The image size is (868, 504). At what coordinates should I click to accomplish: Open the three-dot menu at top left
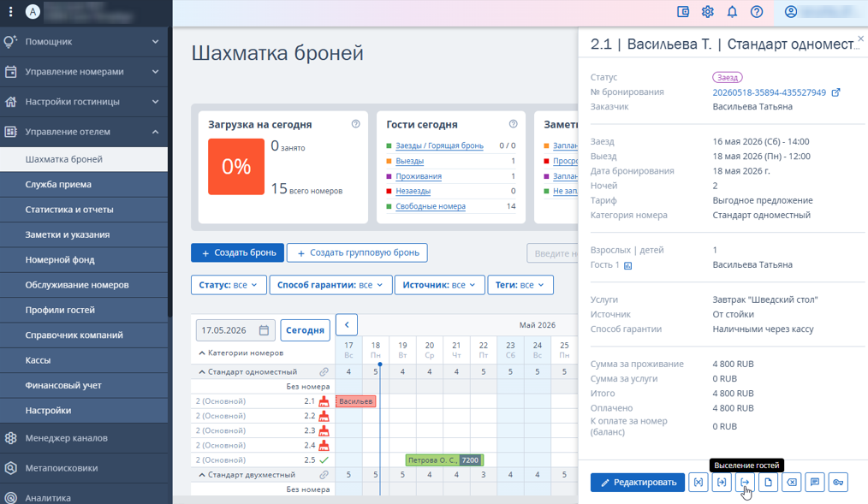[10, 12]
